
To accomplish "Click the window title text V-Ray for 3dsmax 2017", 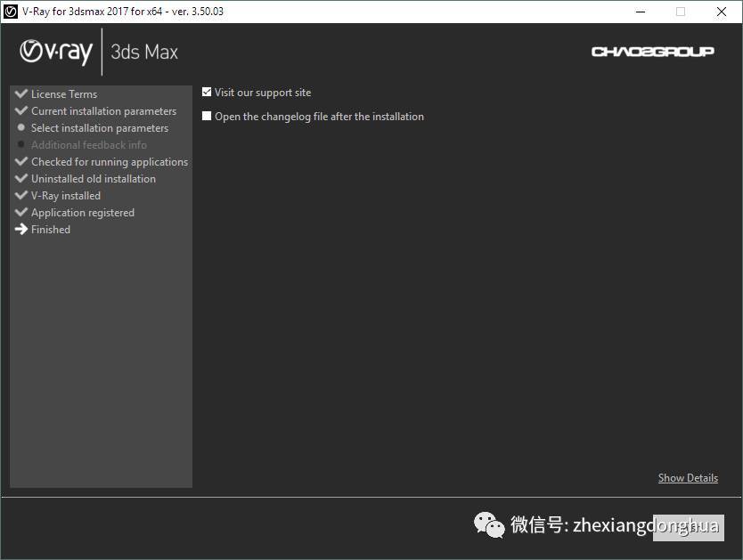I will click(123, 12).
